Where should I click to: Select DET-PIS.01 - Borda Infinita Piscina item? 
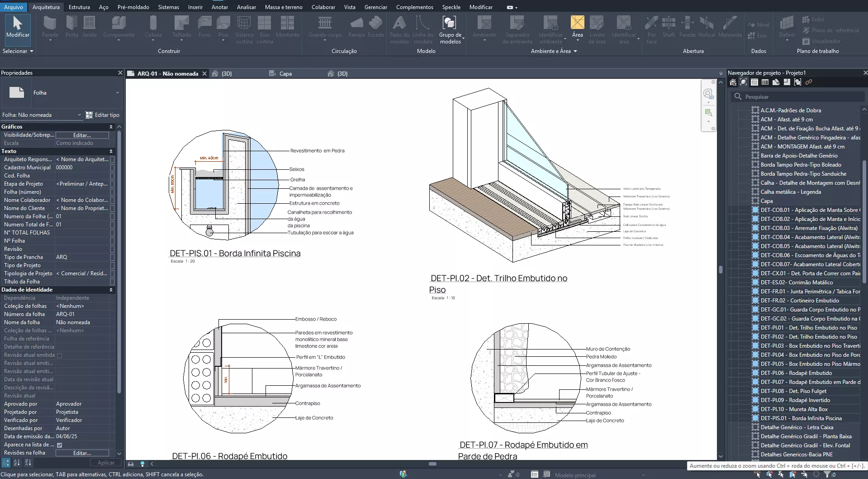coord(801,418)
